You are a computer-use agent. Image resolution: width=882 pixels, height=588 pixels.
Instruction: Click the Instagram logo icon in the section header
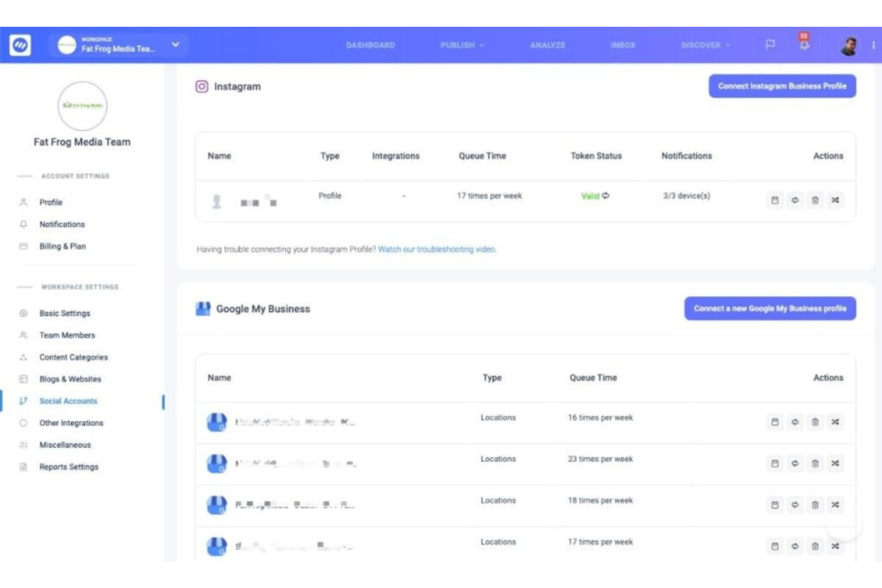click(202, 86)
